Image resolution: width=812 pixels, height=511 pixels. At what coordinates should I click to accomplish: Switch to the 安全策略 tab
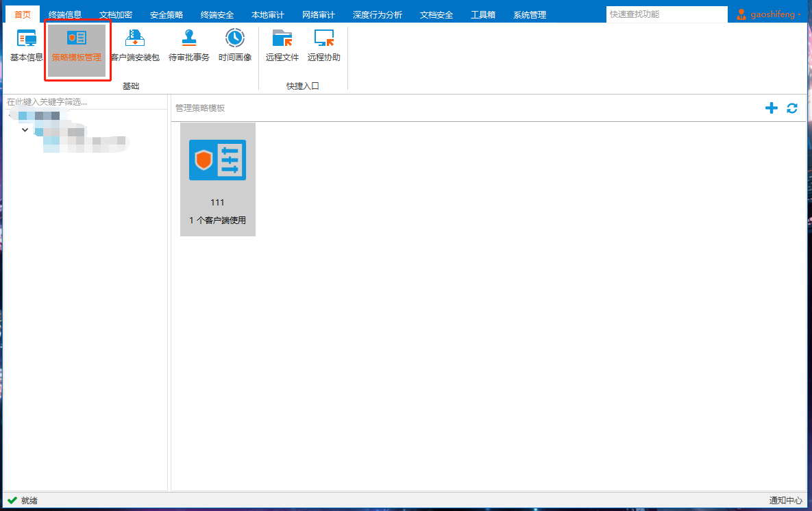click(x=167, y=14)
